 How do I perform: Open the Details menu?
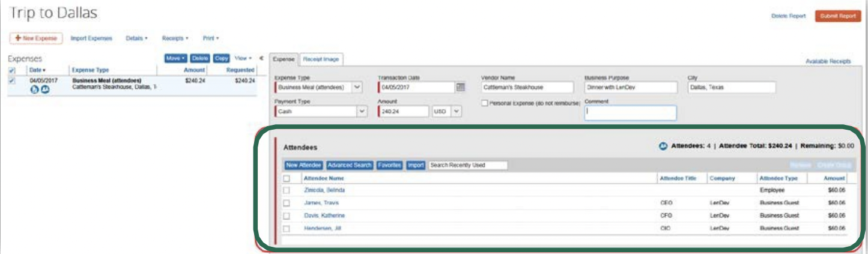coord(136,38)
